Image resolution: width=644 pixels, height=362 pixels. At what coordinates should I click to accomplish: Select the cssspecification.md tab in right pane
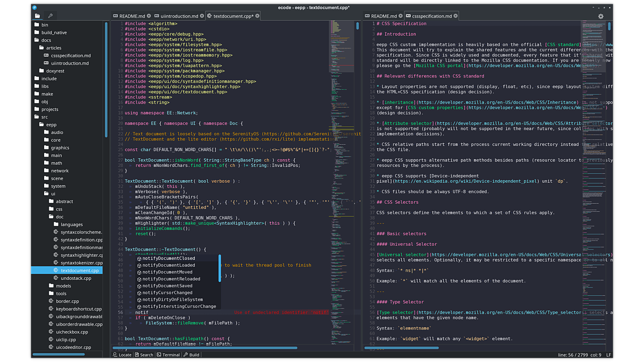432,16
